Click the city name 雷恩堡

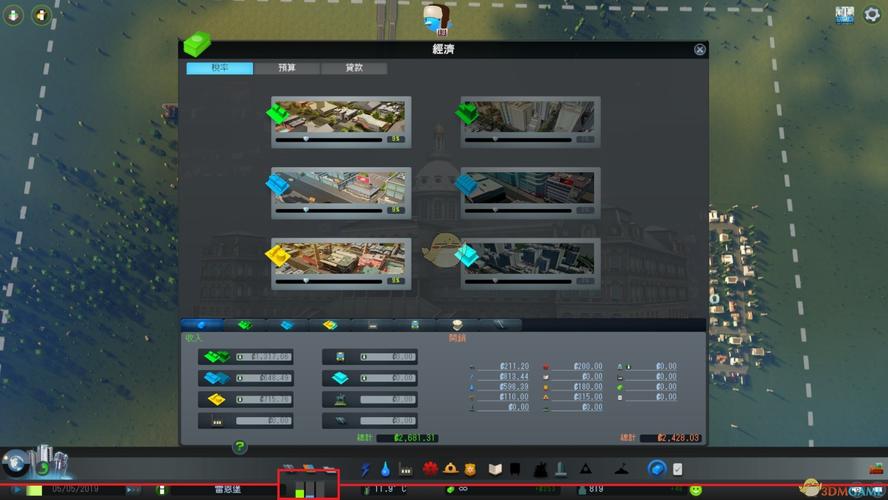click(228, 490)
